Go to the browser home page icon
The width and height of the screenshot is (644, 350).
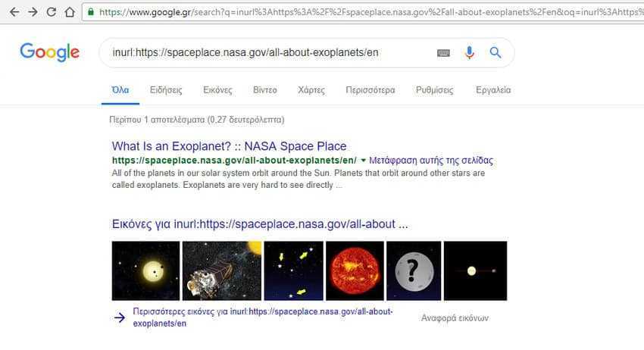point(70,12)
